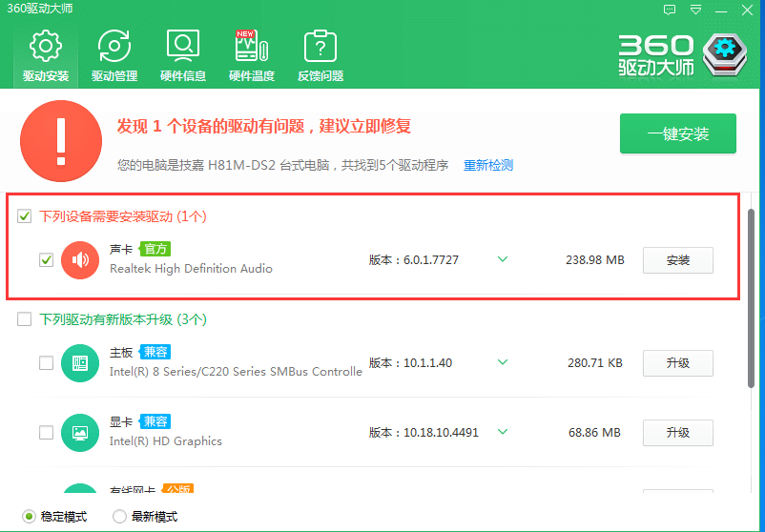Click 升级 for the 显卡 driver

coord(677,433)
